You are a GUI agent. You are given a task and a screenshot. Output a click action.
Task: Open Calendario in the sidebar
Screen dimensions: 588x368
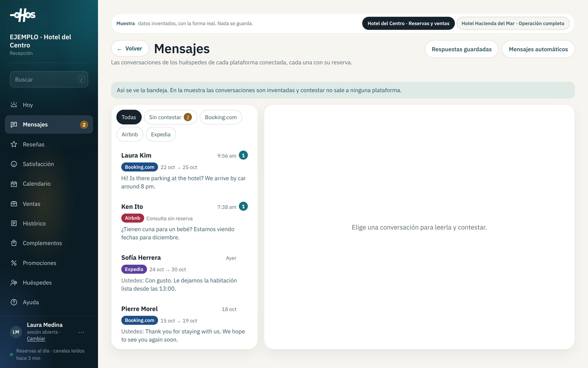tap(49, 184)
